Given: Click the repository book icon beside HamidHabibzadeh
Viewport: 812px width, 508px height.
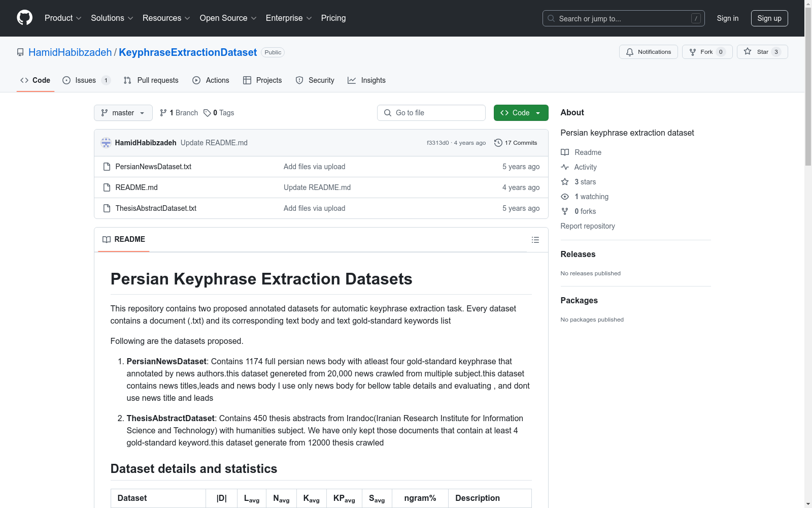Looking at the screenshot, I should pyautogui.click(x=20, y=52).
